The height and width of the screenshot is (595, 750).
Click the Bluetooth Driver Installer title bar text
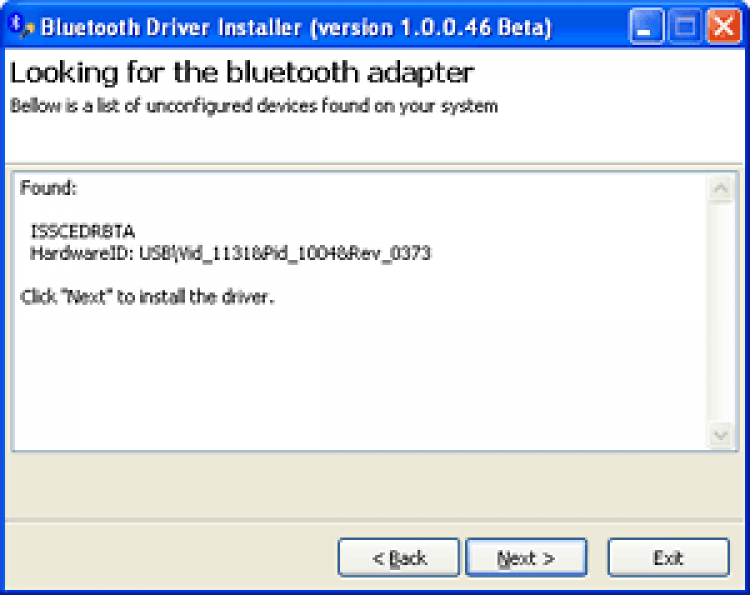(x=170, y=26)
